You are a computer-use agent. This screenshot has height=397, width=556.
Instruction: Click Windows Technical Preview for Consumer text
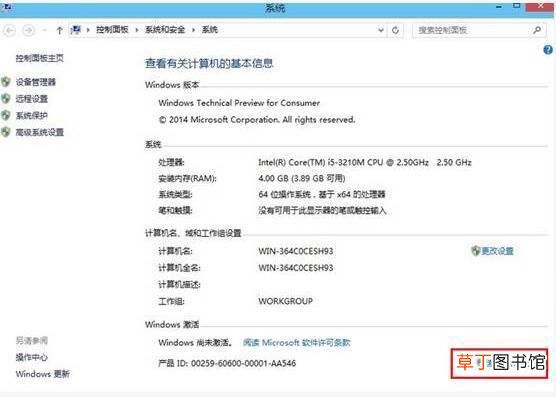239,103
